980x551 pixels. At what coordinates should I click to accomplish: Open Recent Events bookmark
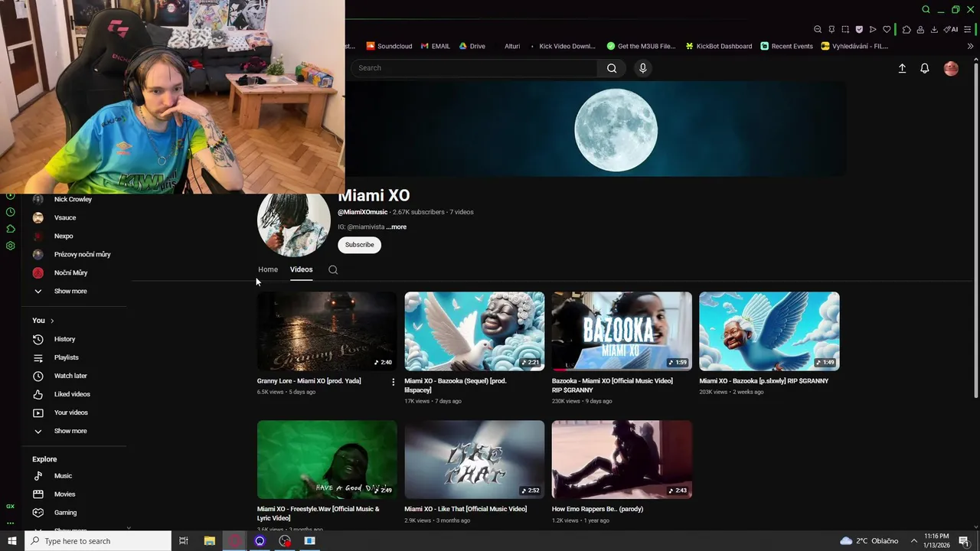tap(786, 46)
